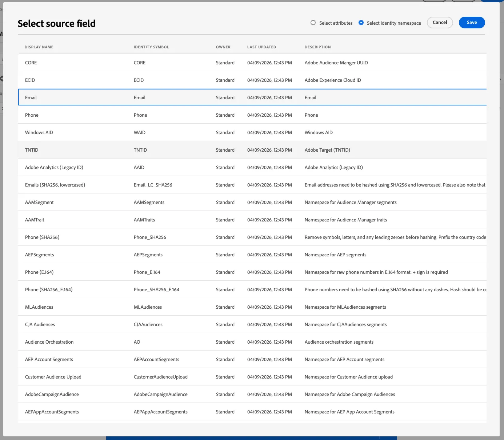Save the selected source field

coord(472,23)
